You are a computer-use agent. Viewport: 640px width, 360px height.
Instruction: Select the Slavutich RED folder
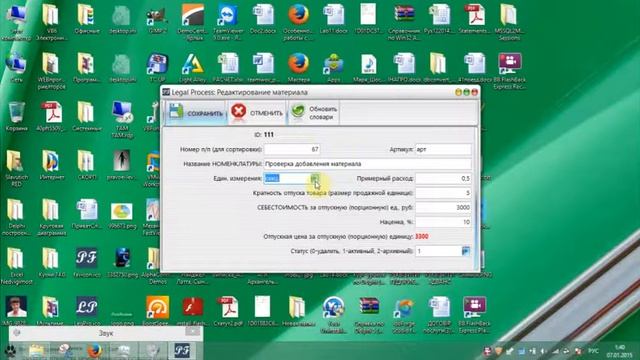coord(16,167)
